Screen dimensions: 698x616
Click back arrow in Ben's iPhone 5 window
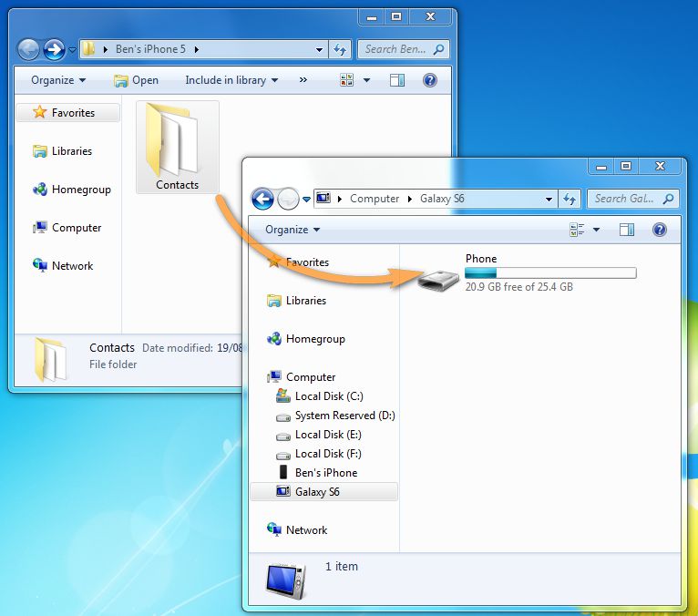point(28,49)
